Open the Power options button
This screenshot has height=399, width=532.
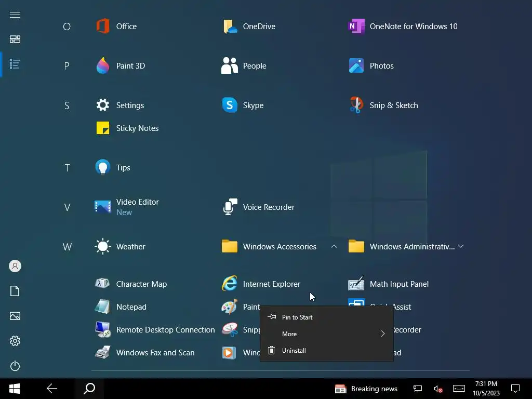pyautogui.click(x=15, y=366)
